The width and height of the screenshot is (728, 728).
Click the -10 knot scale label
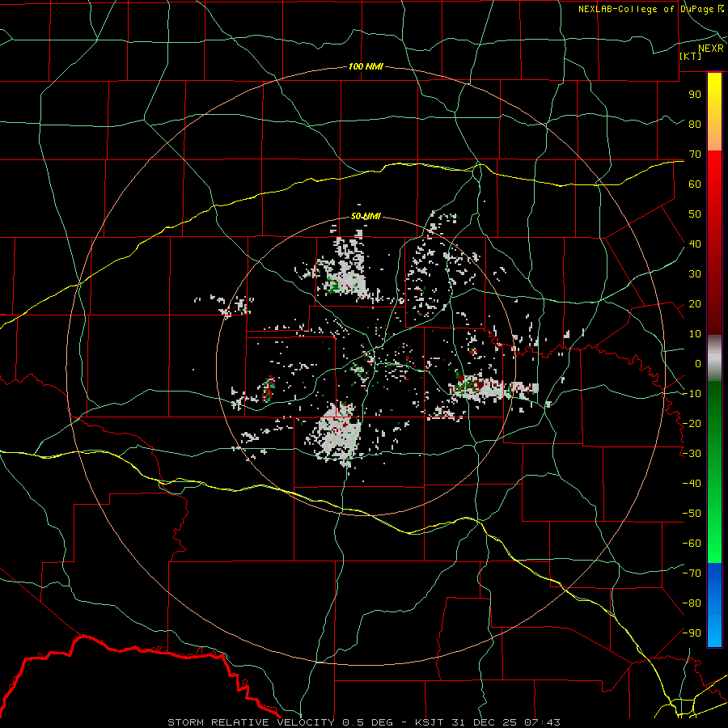pyautogui.click(x=692, y=394)
